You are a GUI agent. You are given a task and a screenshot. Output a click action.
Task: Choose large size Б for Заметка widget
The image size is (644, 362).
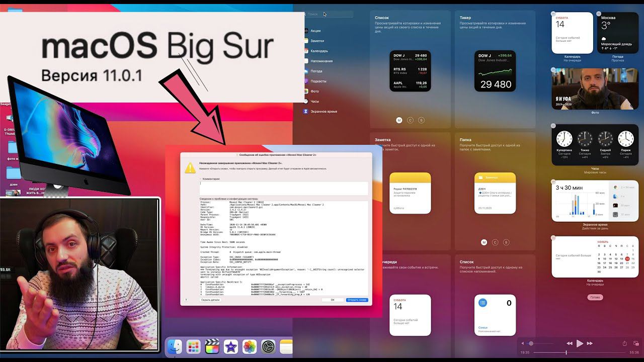click(506, 242)
